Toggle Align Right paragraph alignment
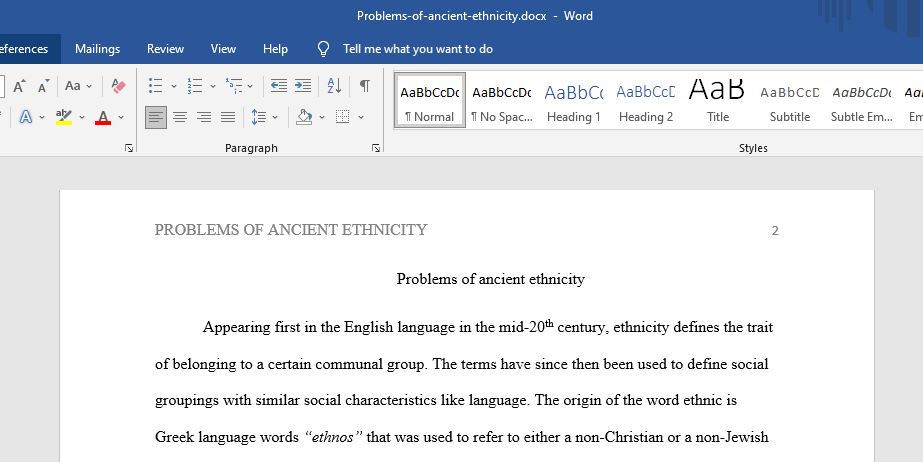The image size is (923, 462). click(204, 117)
